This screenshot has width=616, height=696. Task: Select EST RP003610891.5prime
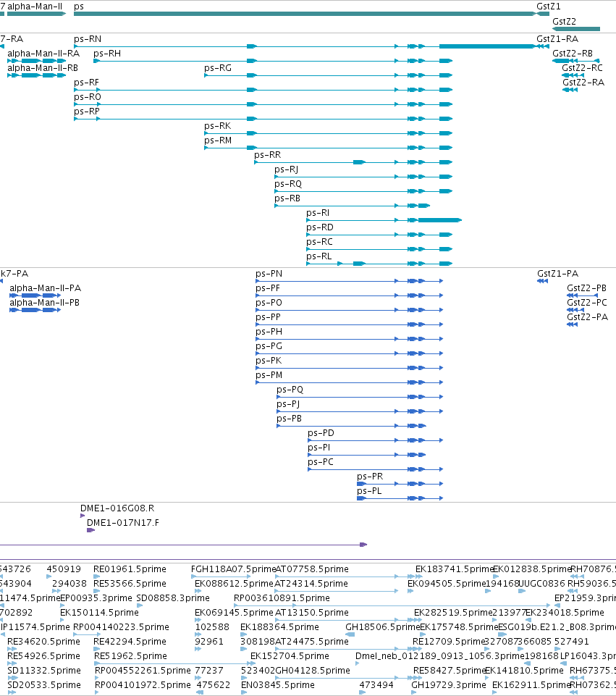[265, 605]
